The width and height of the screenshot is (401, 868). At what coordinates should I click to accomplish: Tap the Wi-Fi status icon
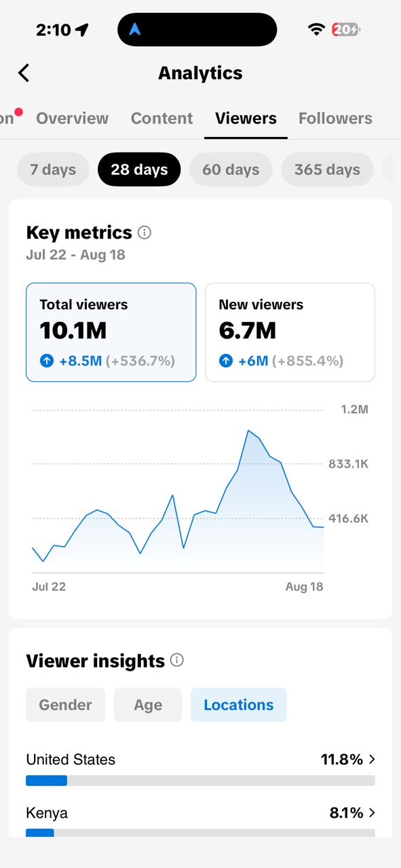click(x=316, y=29)
